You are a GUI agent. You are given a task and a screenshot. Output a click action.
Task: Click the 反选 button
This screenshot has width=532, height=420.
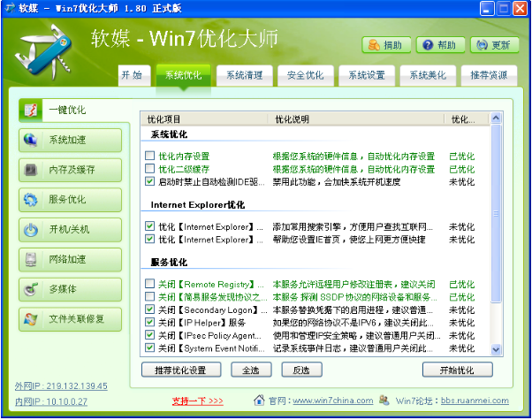[301, 370]
